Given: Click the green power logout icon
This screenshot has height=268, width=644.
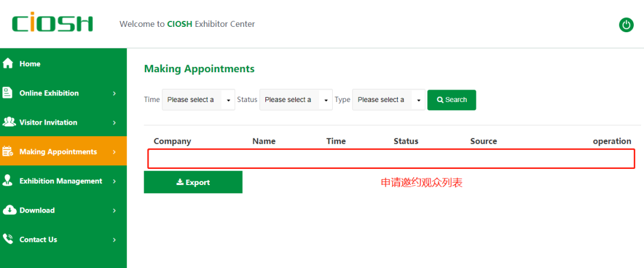Looking at the screenshot, I should pos(626,25).
